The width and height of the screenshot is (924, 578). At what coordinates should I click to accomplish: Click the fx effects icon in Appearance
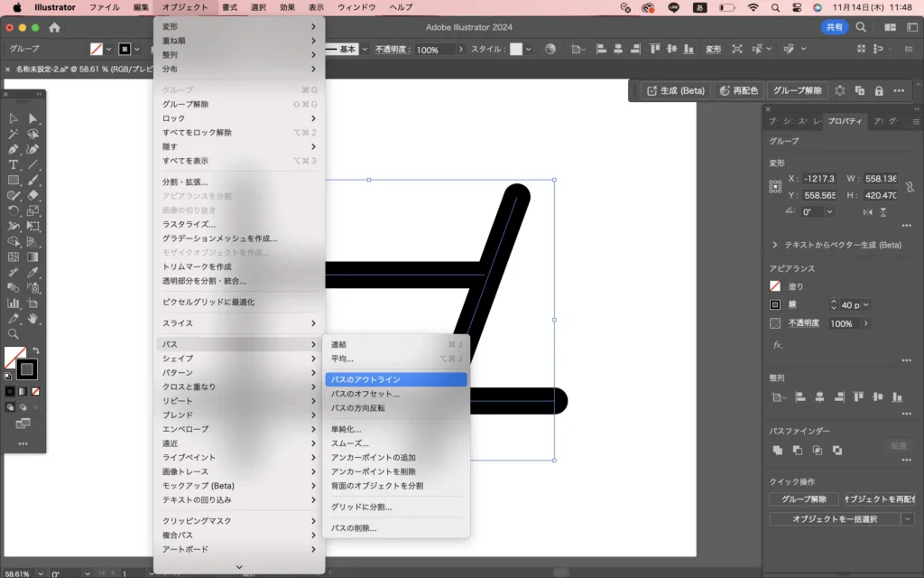click(x=777, y=345)
